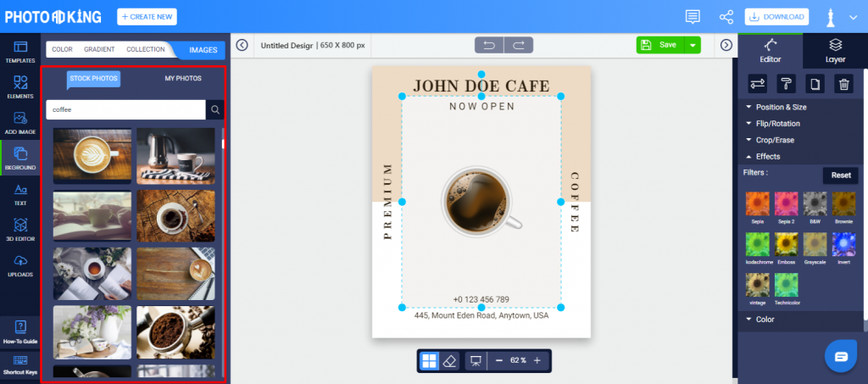Open the Save dropdown arrow
The width and height of the screenshot is (868, 384).
pos(693,45)
